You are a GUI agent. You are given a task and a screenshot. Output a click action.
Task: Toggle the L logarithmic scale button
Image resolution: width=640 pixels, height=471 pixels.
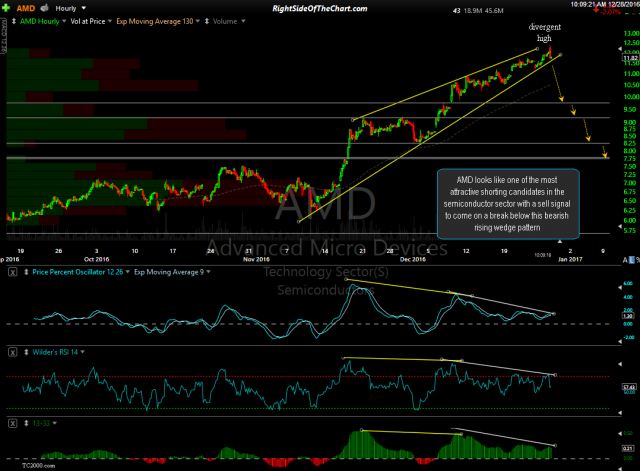[632, 260]
